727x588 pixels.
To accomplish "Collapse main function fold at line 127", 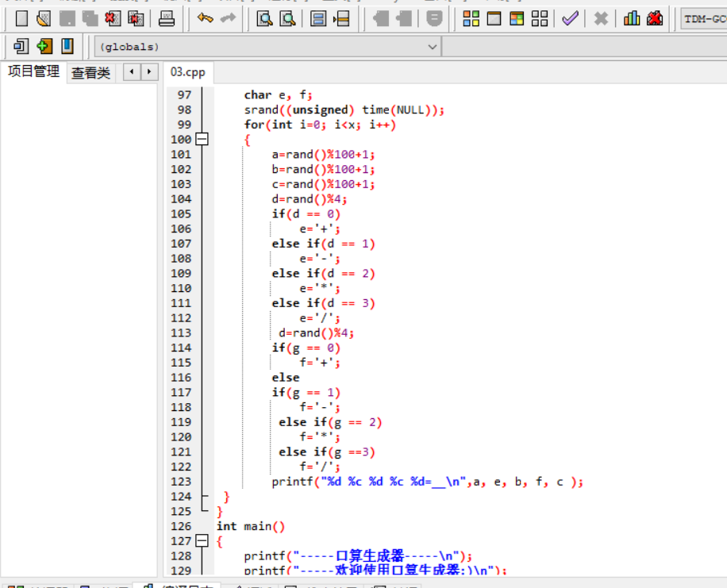I will [202, 541].
